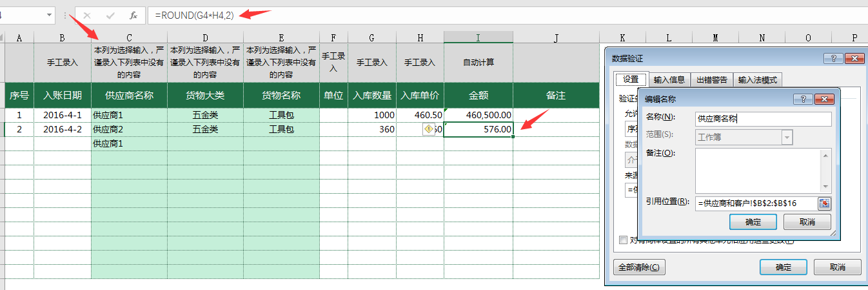
Task: Select the 自动计算 note cell
Action: click(478, 63)
